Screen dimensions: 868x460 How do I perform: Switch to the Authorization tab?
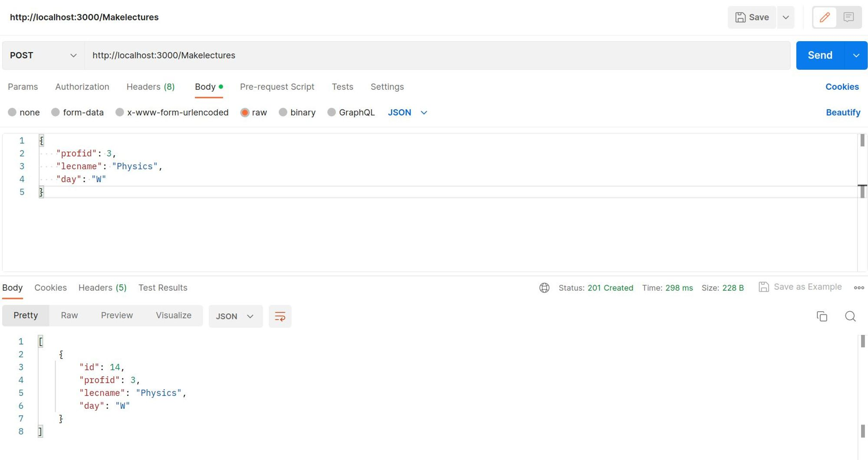click(x=82, y=87)
